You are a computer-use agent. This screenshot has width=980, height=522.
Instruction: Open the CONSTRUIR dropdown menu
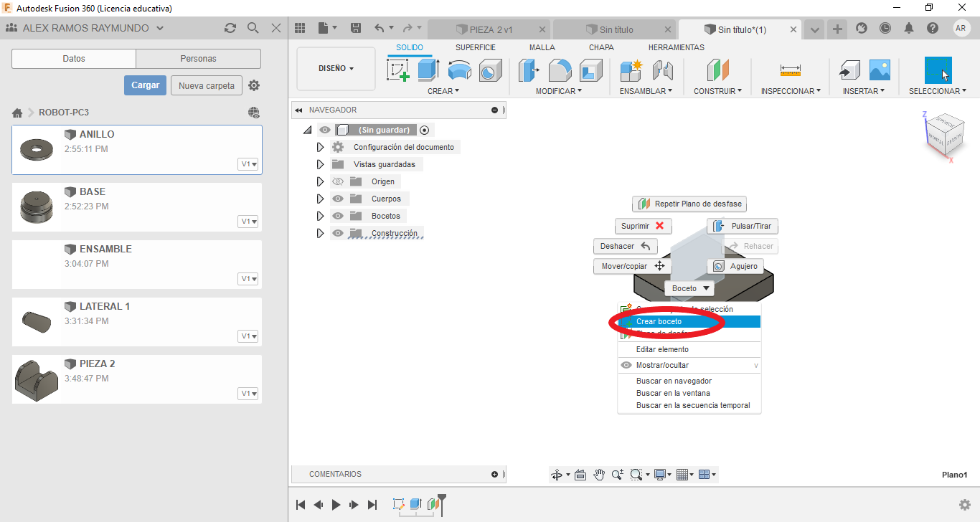point(718,91)
